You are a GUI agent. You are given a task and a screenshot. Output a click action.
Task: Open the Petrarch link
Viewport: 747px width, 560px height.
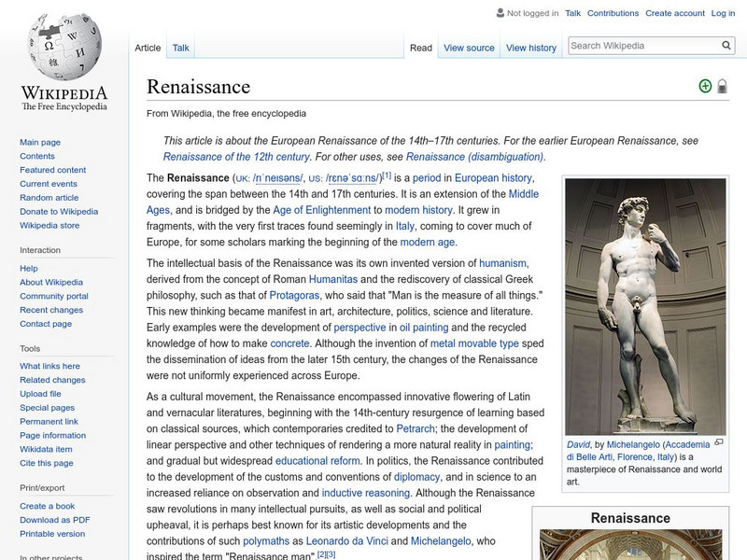pos(416,428)
